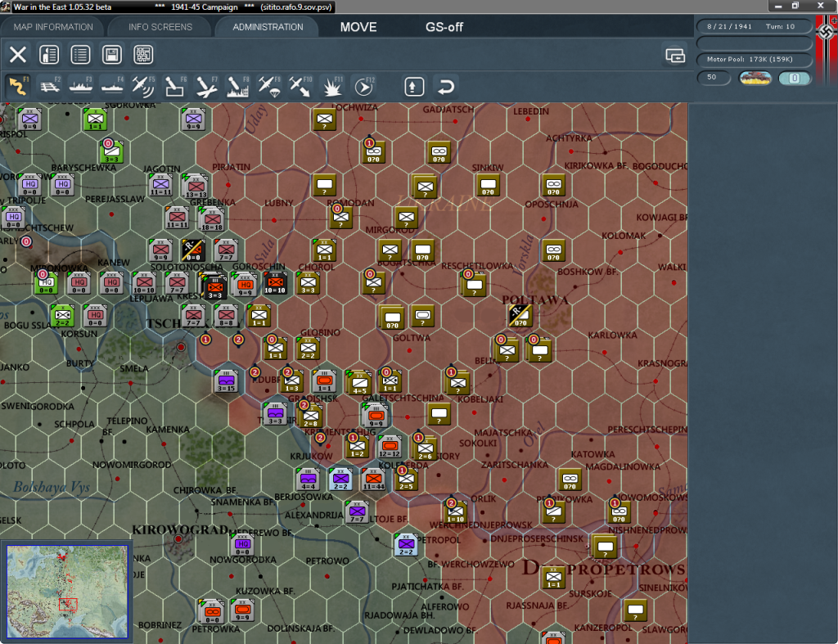Select the Bomb unit (F6) icon
Image resolution: width=838 pixels, height=644 pixels.
pos(175,86)
